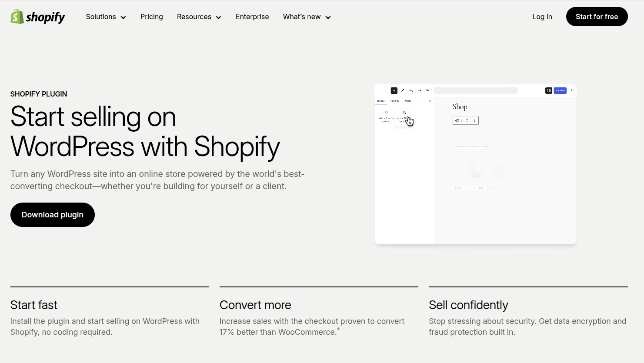
Task: Open the document overview list icon
Action: coord(428,91)
